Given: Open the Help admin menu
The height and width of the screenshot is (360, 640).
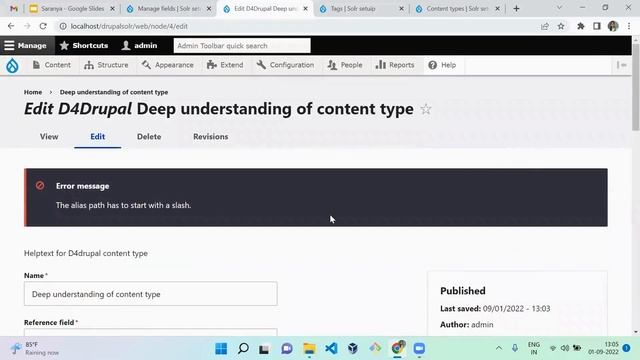Looking at the screenshot, I should click(442, 65).
